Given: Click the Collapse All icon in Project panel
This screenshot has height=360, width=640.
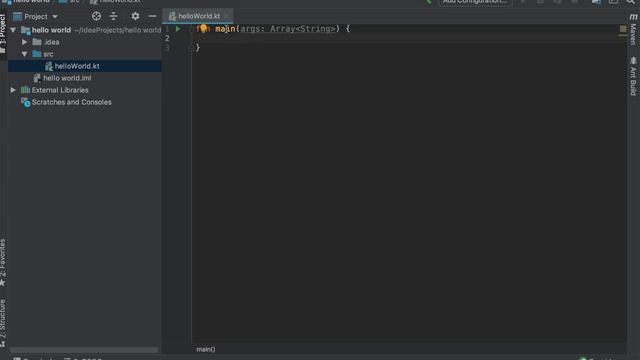Looking at the screenshot, I should pos(113,16).
